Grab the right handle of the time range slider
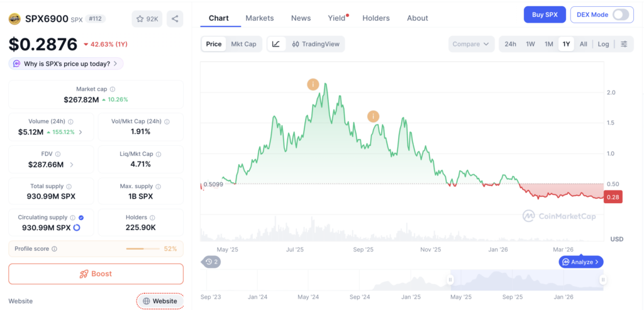The height and width of the screenshot is (310, 644). coord(603,280)
